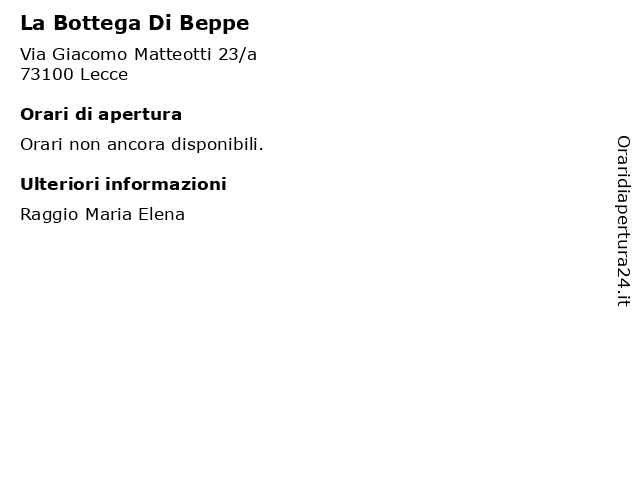This screenshot has height=480, width=640.
Task: Click the surname "Raggio"
Action: [49, 215]
